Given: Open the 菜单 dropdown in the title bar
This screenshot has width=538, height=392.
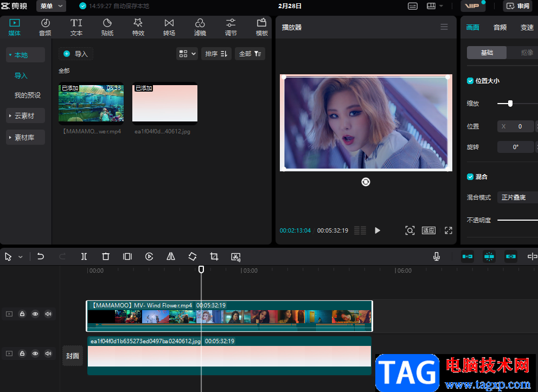Looking at the screenshot, I should coord(52,6).
